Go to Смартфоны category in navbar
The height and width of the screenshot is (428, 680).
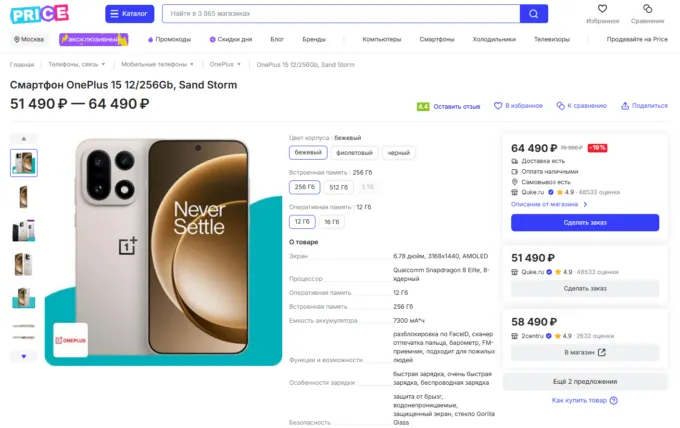point(437,39)
